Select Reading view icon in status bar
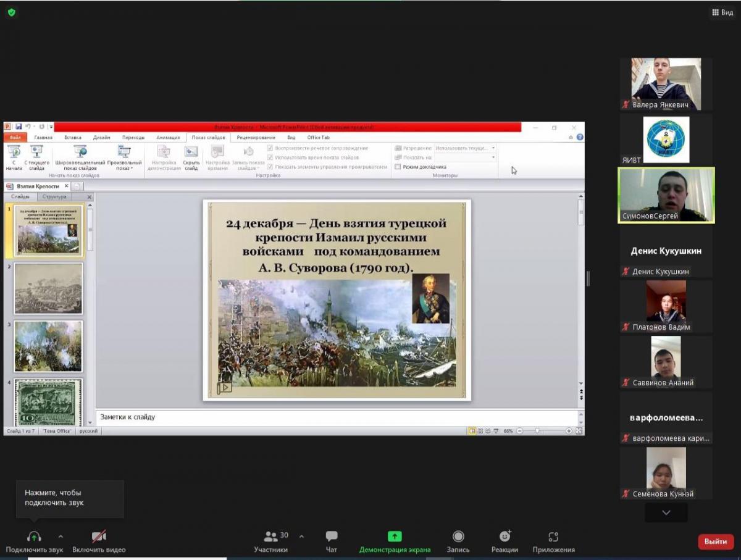This screenshot has height=560, width=741. 488,431
